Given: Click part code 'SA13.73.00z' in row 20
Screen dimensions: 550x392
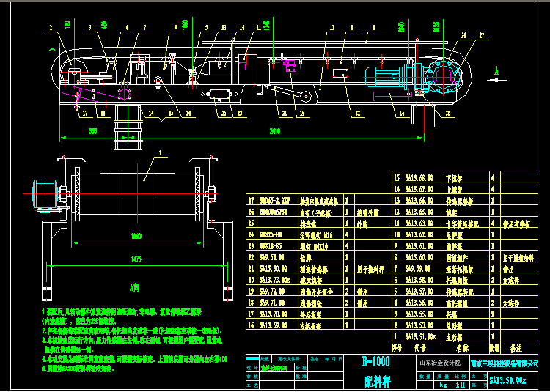Looking at the screenshot, I should [274, 280].
